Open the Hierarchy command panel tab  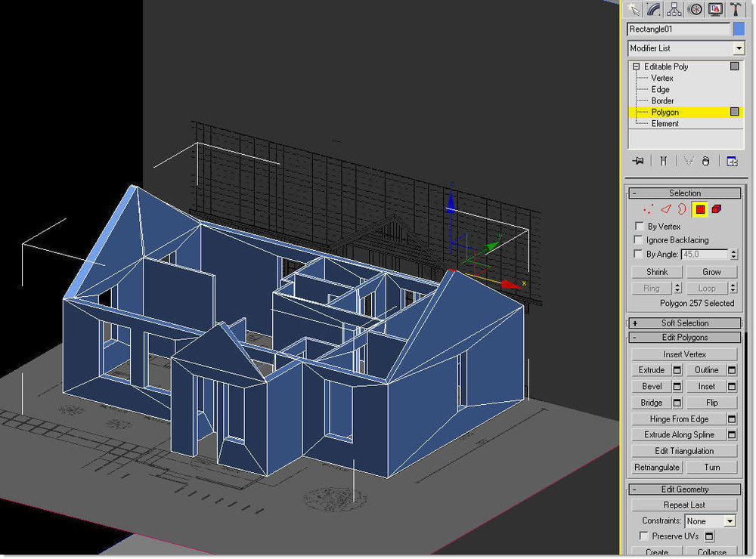[x=674, y=9]
